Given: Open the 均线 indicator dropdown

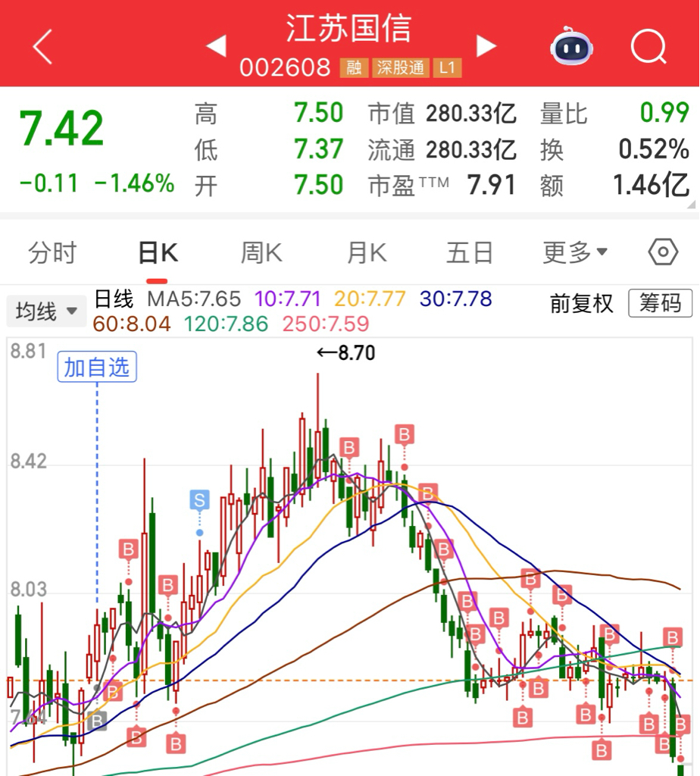Looking at the screenshot, I should (46, 311).
